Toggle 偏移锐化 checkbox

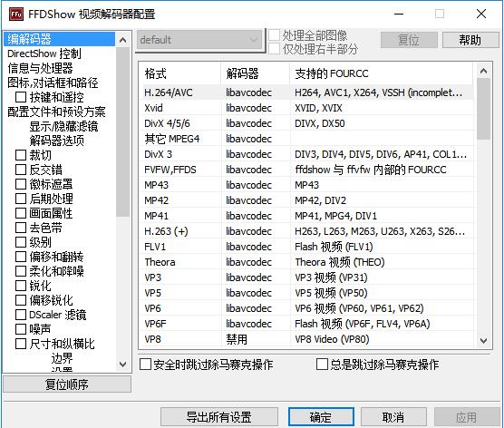pos(21,300)
